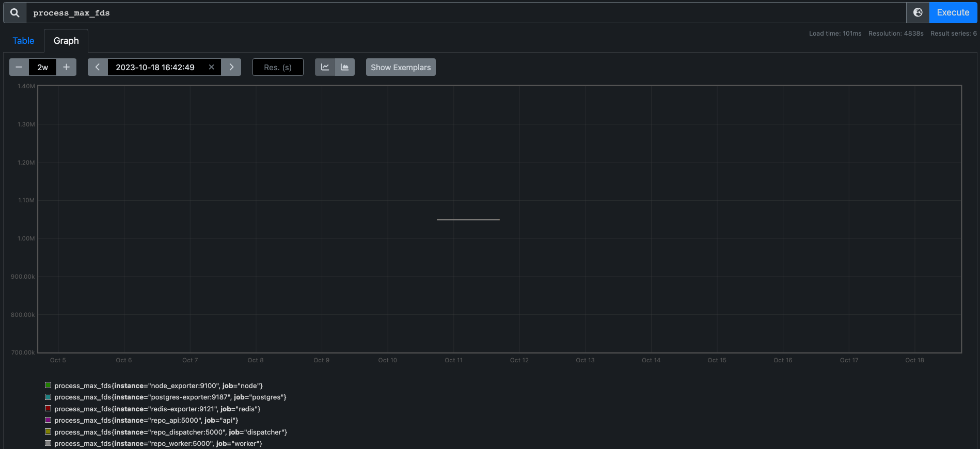Run the query with Execute
The image size is (980, 449).
(x=953, y=12)
